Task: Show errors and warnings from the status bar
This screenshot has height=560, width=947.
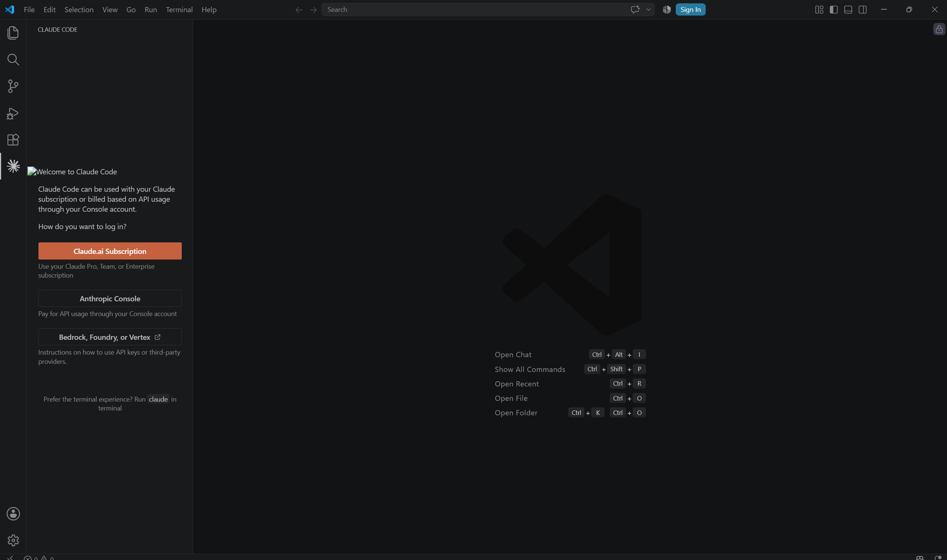Action: coord(39,558)
